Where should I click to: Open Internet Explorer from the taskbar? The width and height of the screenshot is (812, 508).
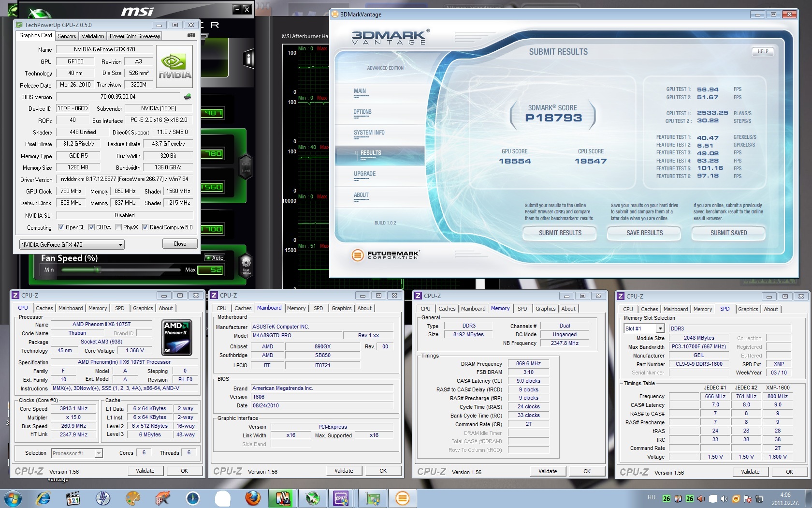43,498
